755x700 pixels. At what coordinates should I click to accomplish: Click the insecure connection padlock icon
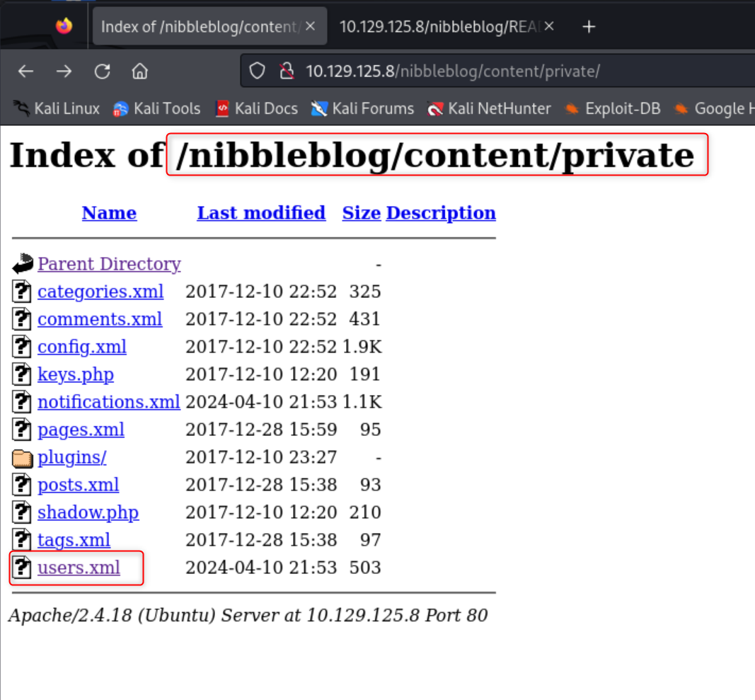pos(286,70)
